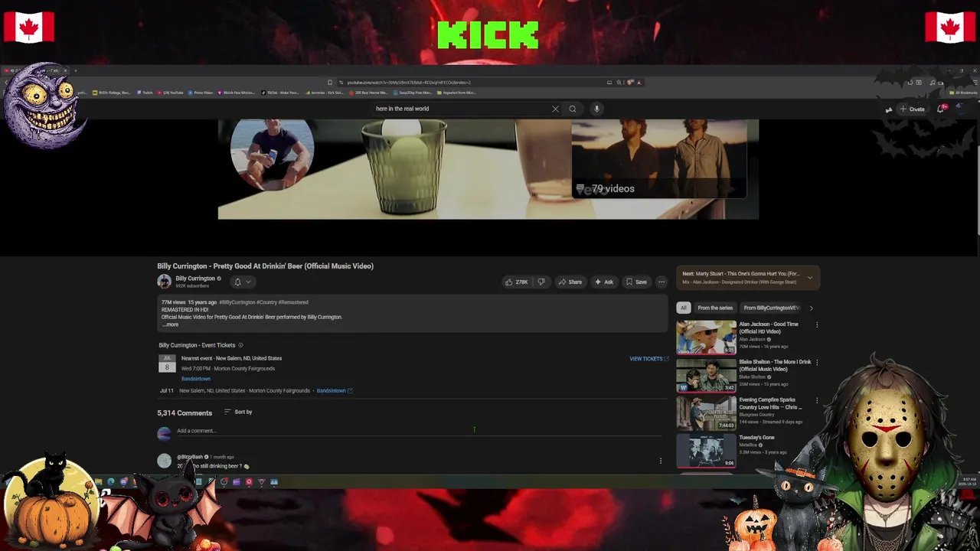Share the Billy Currington video

tap(570, 282)
